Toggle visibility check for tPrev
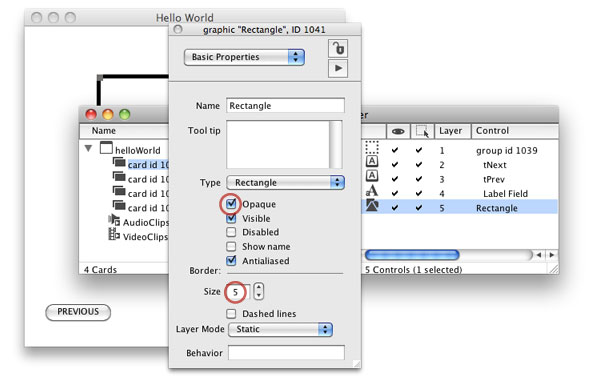 point(395,179)
